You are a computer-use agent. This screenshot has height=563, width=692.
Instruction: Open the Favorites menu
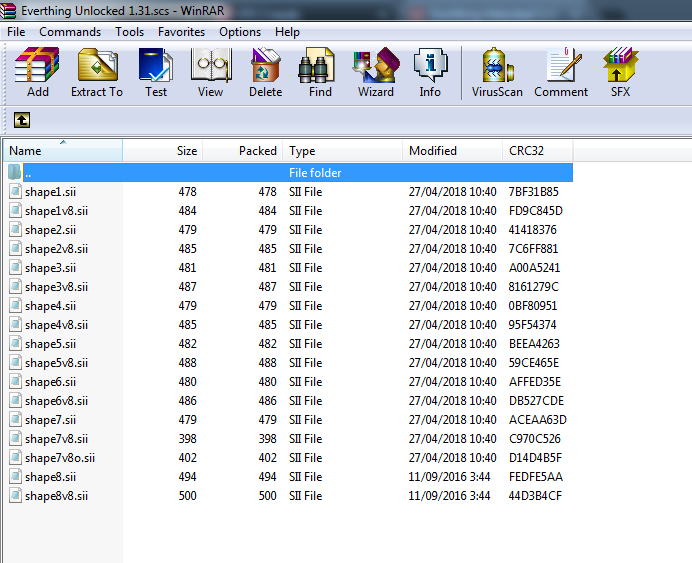click(x=181, y=32)
